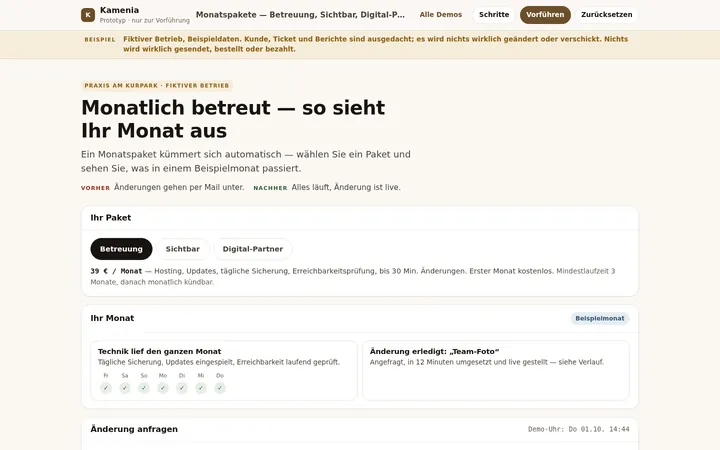Switch to the Digital-Partner package

(x=253, y=249)
